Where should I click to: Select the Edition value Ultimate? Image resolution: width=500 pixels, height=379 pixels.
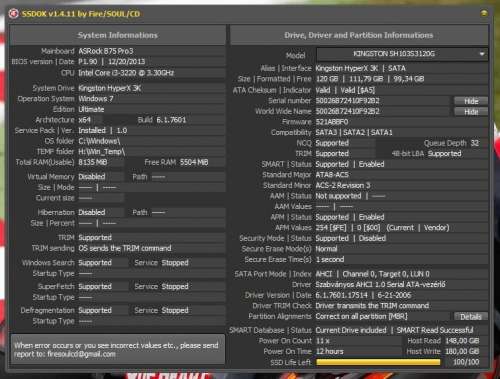point(91,110)
